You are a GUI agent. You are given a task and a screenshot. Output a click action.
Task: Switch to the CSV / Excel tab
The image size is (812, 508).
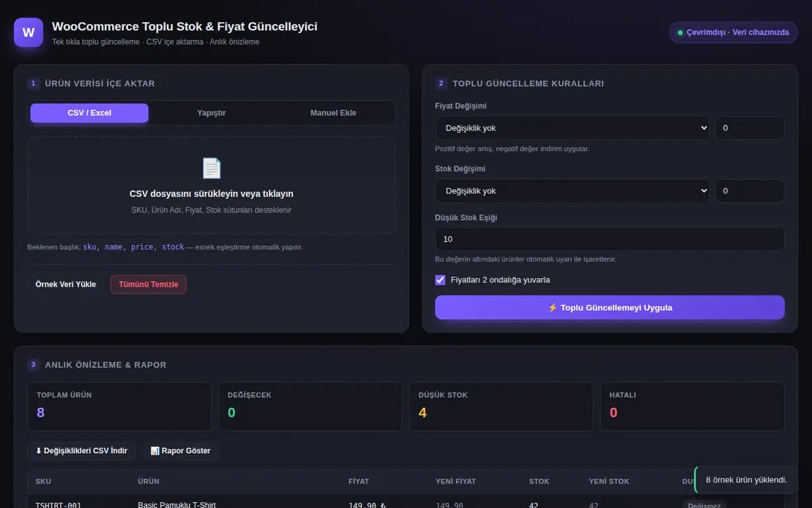89,113
